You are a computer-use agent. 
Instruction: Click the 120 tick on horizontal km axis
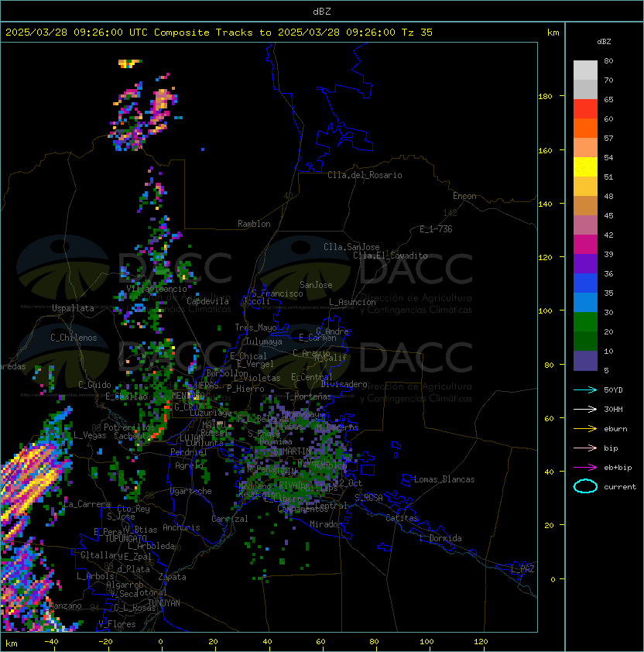[x=481, y=642]
